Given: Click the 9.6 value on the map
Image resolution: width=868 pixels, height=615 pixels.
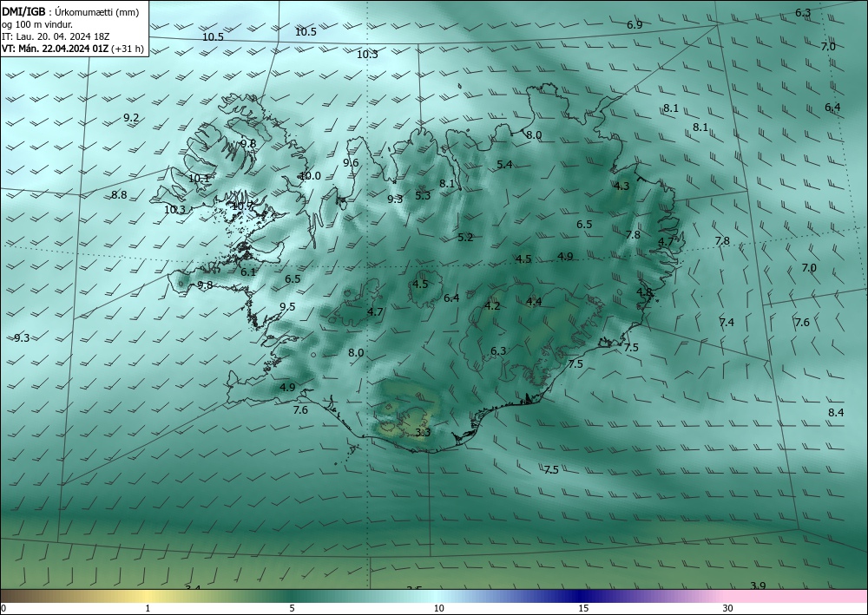Looking at the screenshot, I should click(x=351, y=162).
